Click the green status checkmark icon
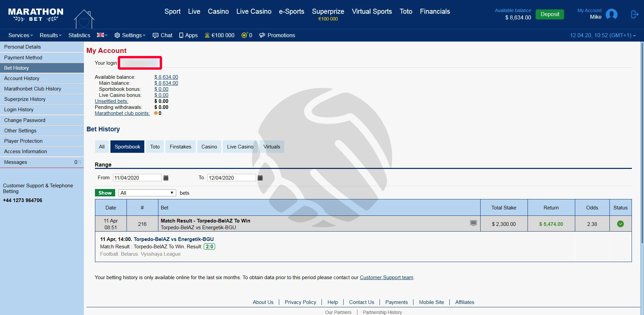Screen dimensions: 644x315 click(x=620, y=224)
